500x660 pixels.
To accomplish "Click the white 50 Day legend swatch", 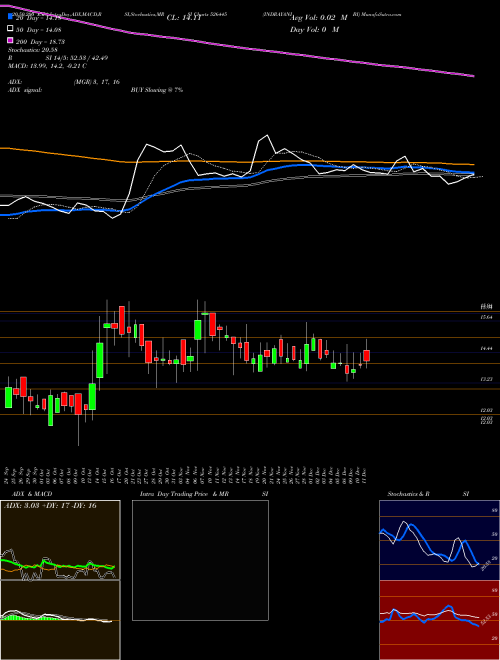I will [10, 29].
